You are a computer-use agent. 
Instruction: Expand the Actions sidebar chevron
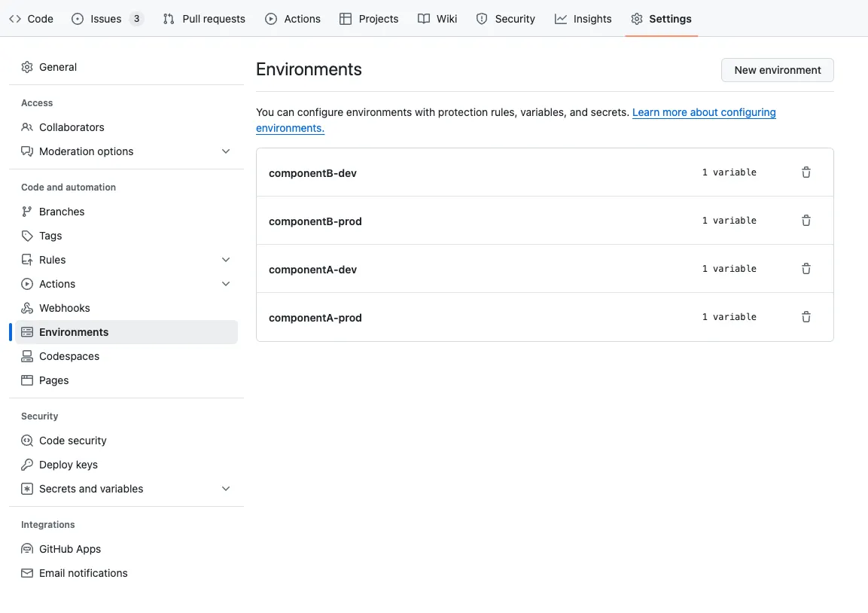pos(226,284)
